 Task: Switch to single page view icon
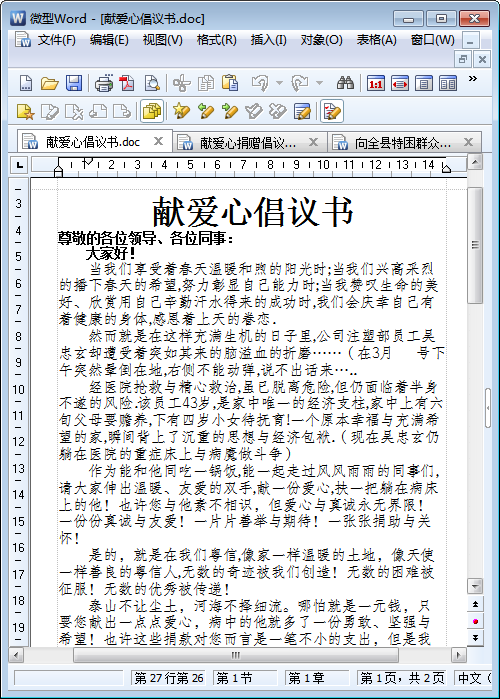pos(424,83)
